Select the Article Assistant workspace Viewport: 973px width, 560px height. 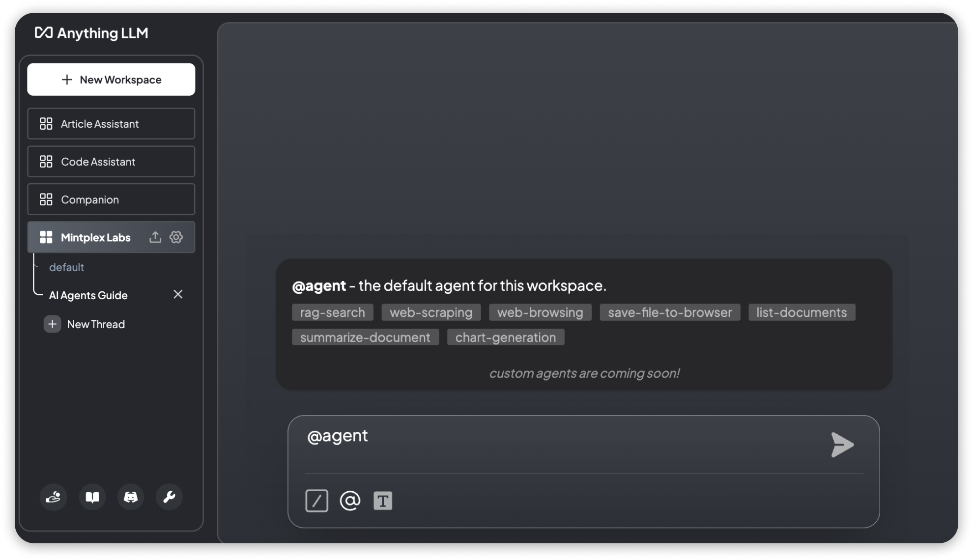click(x=112, y=124)
